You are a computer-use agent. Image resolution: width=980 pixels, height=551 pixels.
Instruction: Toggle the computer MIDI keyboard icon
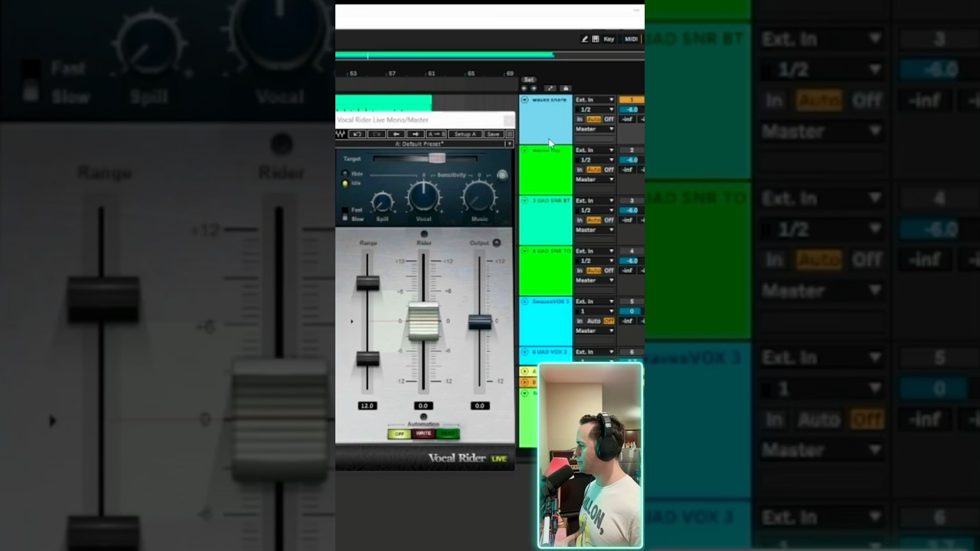[596, 39]
